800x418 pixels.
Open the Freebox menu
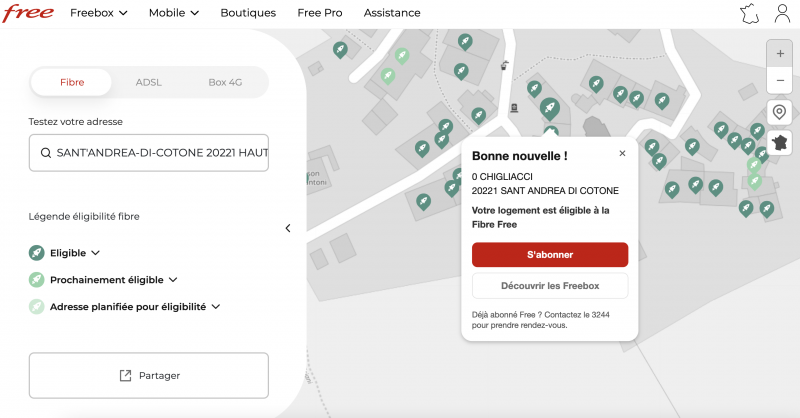[98, 13]
